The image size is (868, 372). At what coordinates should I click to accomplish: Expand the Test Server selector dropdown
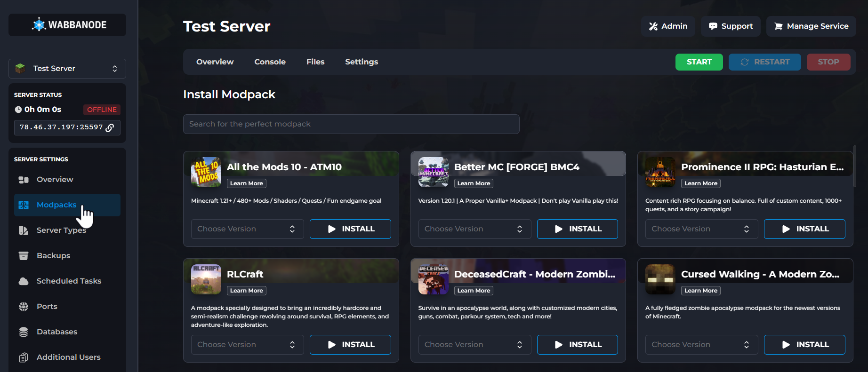click(67, 69)
